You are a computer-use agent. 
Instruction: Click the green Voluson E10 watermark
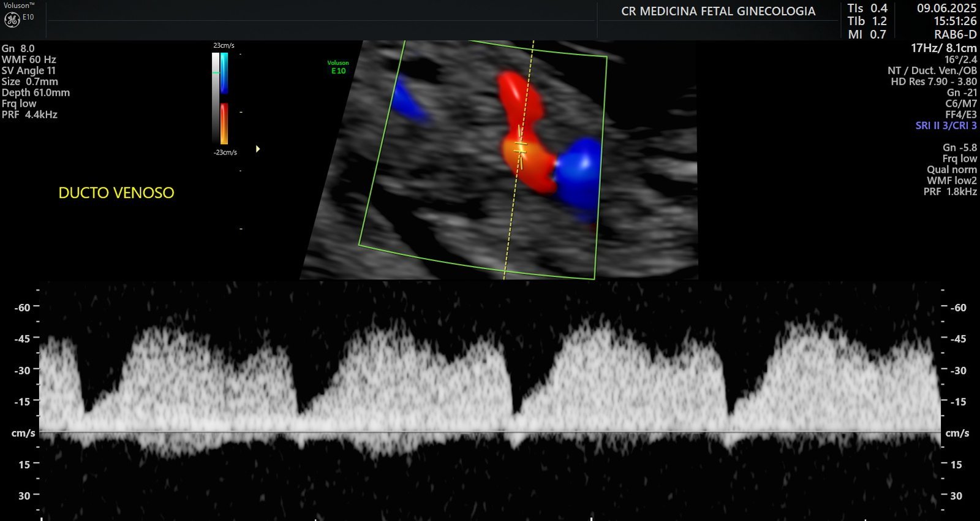tap(338, 67)
